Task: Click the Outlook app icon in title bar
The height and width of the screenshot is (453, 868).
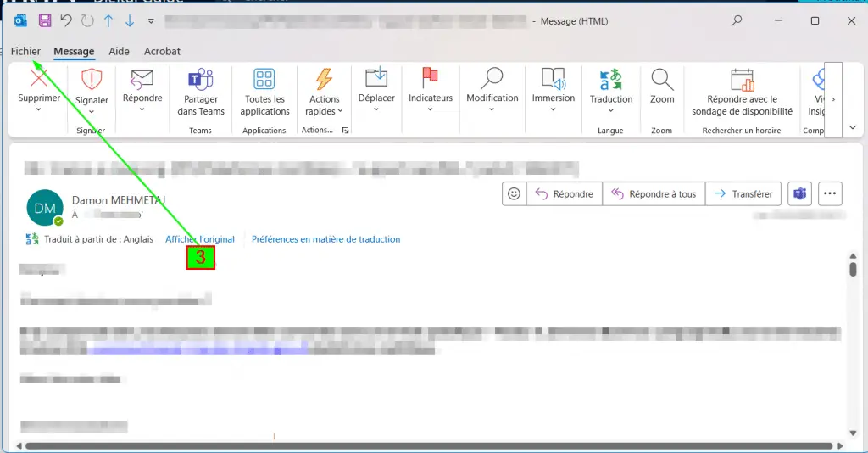Action: [20, 21]
